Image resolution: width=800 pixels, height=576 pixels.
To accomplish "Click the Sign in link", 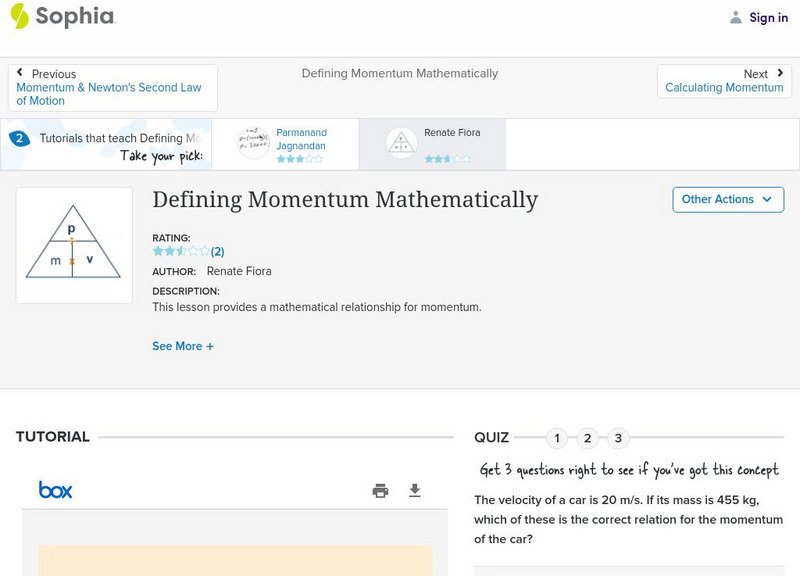I will coord(768,17).
